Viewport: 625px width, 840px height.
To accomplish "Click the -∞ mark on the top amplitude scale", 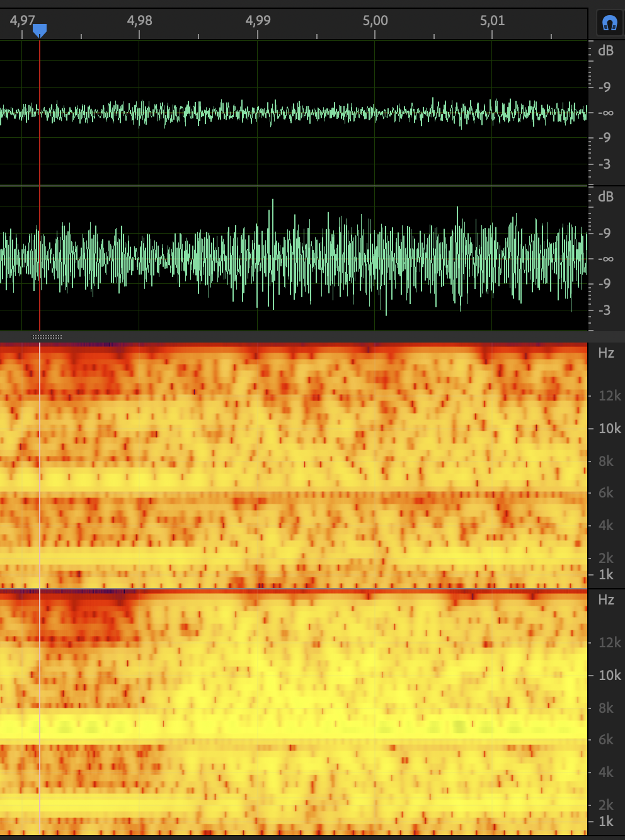I will 605,113.
